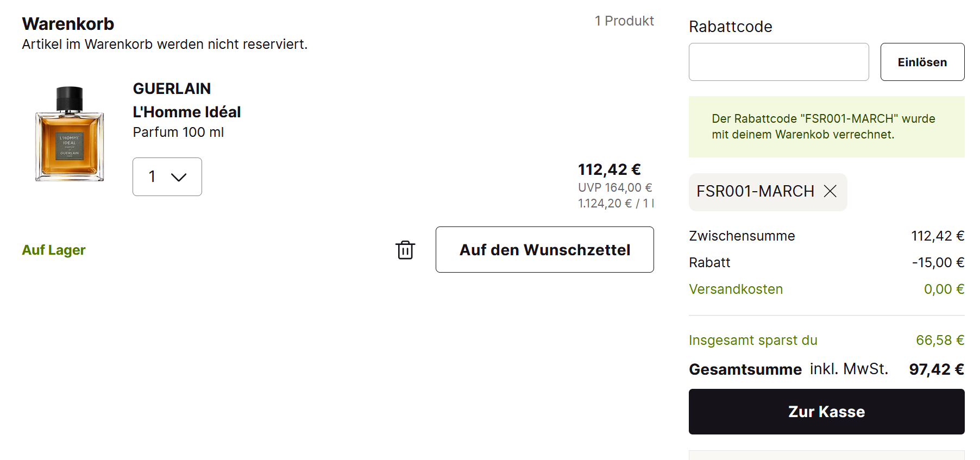Click the Auf Lager stock status
This screenshot has height=460, width=980.
pyautogui.click(x=54, y=250)
